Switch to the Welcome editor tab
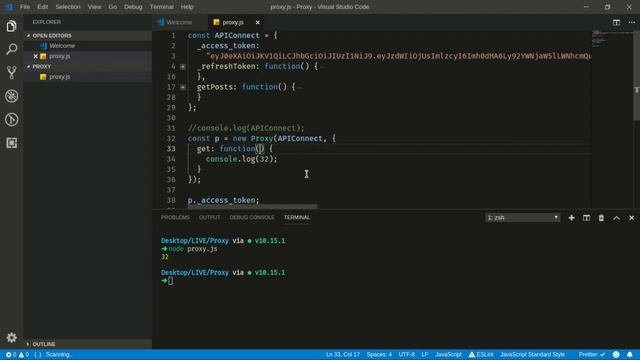The image size is (640, 360). tap(180, 22)
